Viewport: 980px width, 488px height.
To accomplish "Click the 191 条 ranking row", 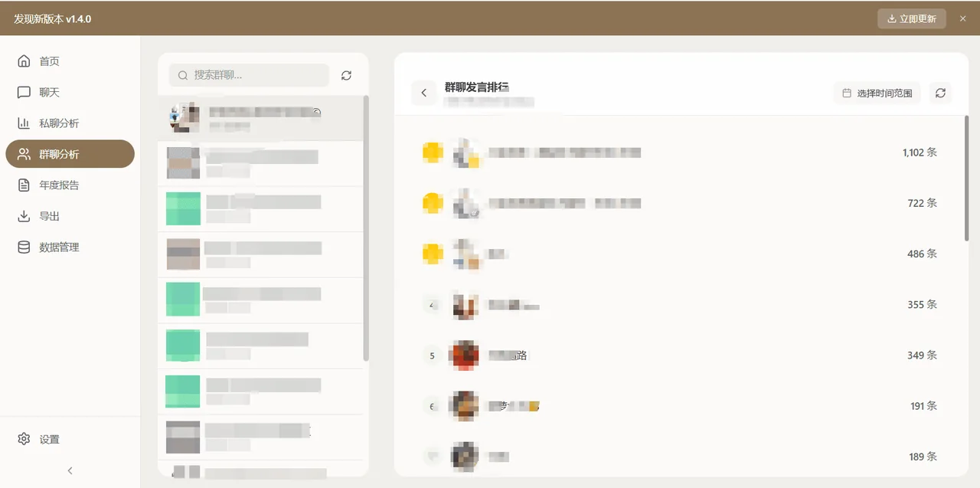I will point(680,406).
